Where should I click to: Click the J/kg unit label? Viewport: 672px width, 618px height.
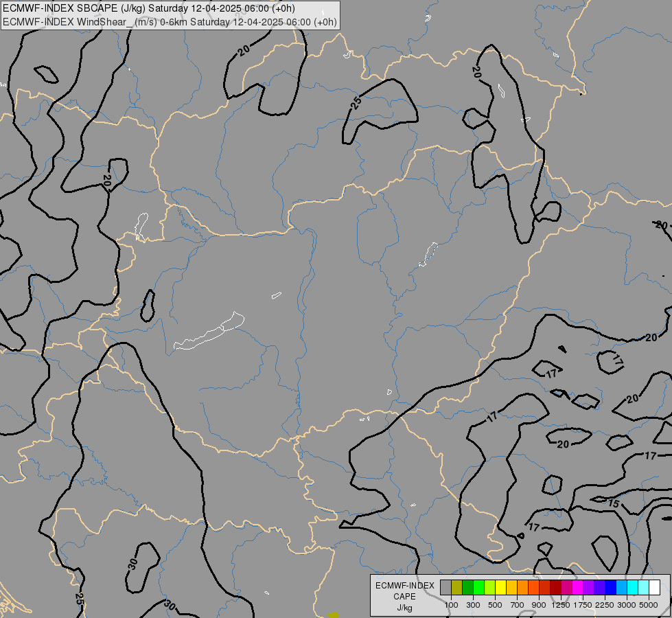pos(404,608)
